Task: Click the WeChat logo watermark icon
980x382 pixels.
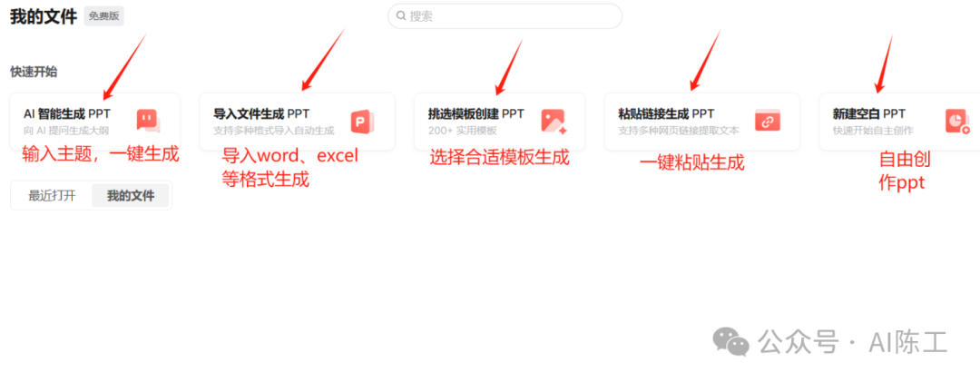Action: point(730,341)
